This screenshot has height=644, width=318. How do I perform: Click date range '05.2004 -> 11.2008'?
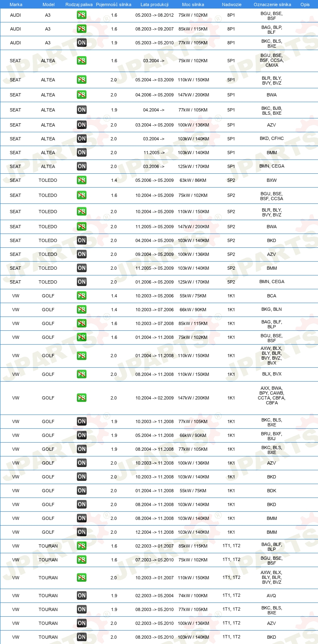155,435
